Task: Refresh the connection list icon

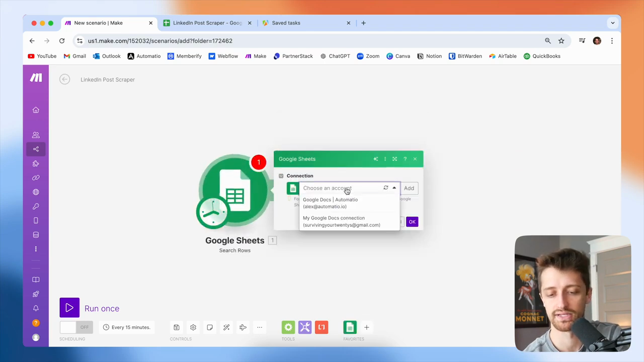Action: [386, 188]
